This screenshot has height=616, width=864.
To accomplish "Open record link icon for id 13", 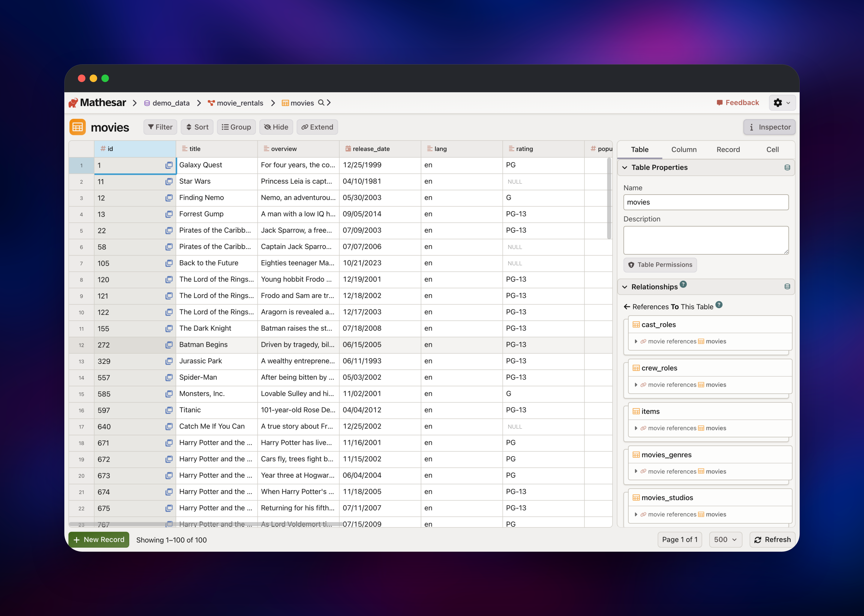I will (x=169, y=214).
